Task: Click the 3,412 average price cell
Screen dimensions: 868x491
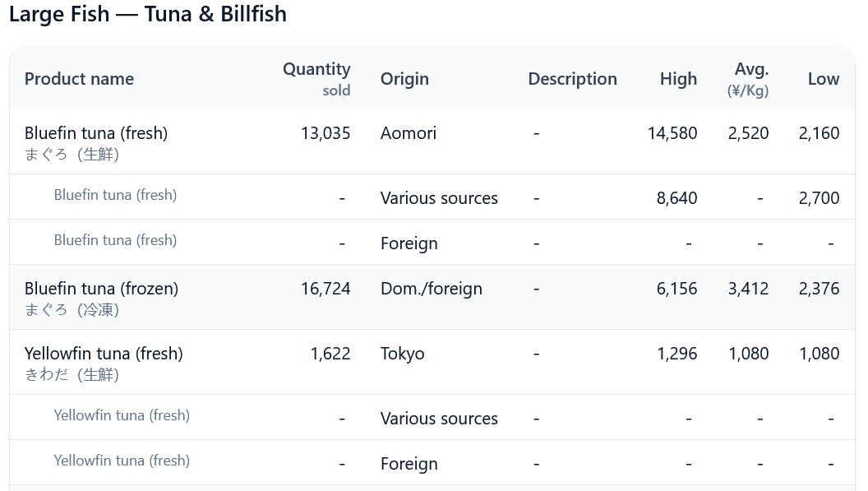Action: (x=748, y=288)
